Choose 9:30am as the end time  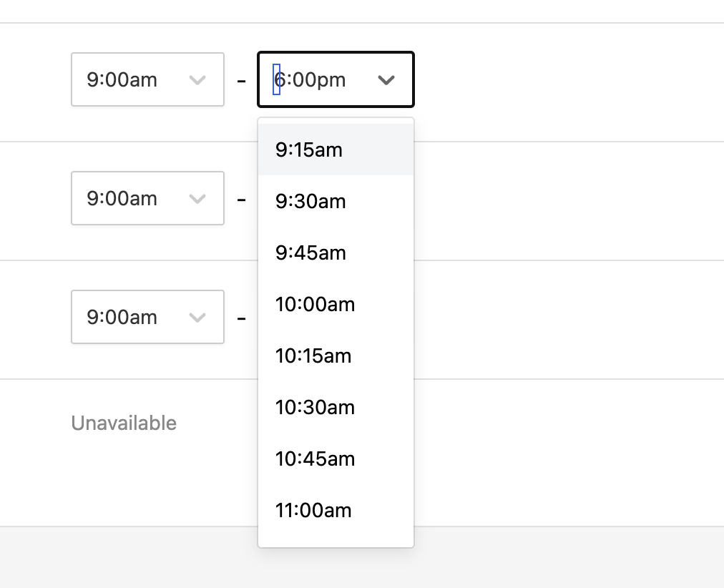pyautogui.click(x=310, y=201)
